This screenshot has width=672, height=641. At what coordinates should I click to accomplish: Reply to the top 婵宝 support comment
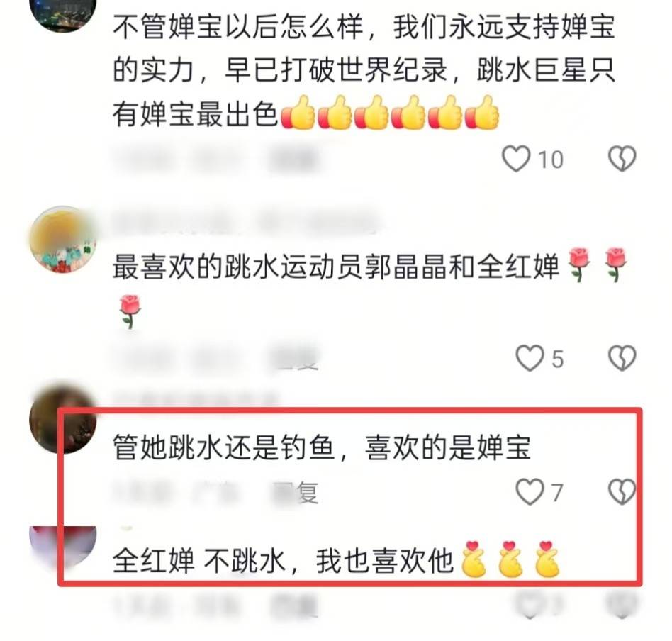(x=293, y=159)
